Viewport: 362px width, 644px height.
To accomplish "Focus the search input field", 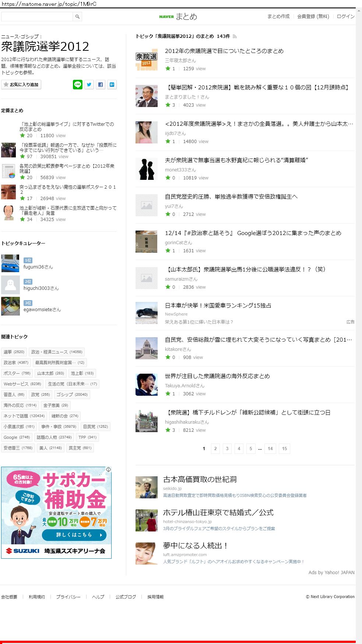I will point(37,17).
